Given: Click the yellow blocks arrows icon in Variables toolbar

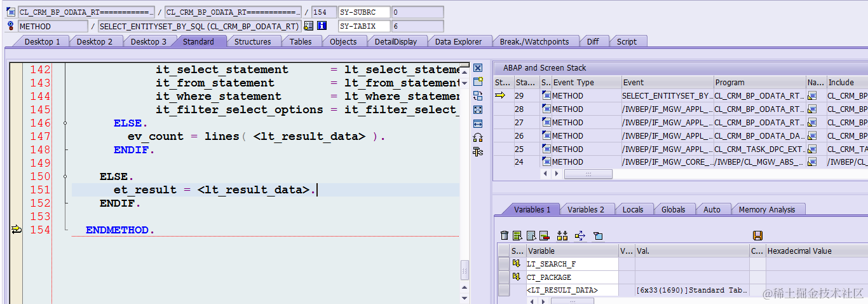Looking at the screenshot, I should coord(562,236).
